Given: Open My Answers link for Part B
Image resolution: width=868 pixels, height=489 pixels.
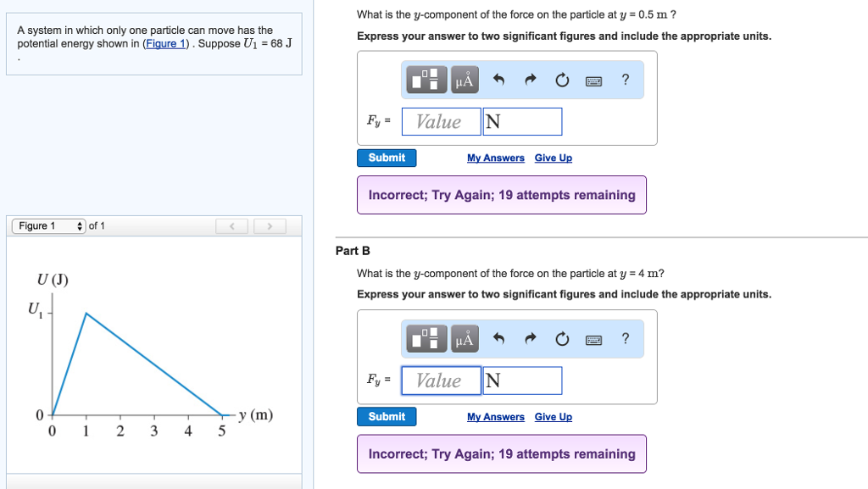Looking at the screenshot, I should [495, 417].
